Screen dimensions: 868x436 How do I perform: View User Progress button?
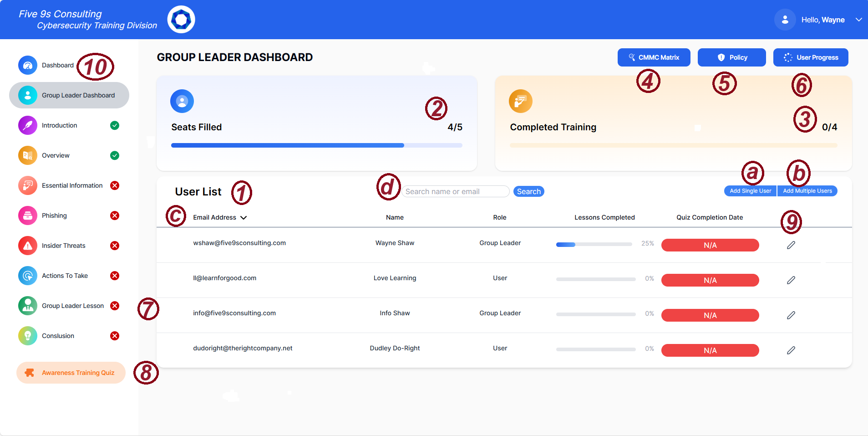[x=811, y=57]
